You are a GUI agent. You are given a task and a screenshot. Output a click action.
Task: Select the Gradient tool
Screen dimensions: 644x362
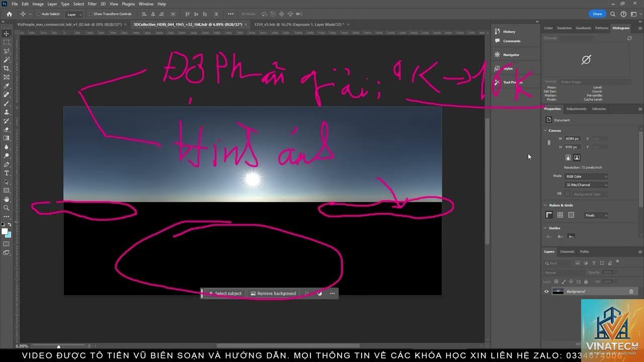7,138
